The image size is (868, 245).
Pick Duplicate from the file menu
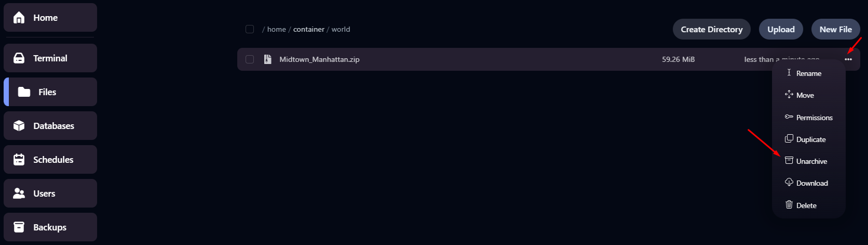coord(810,139)
